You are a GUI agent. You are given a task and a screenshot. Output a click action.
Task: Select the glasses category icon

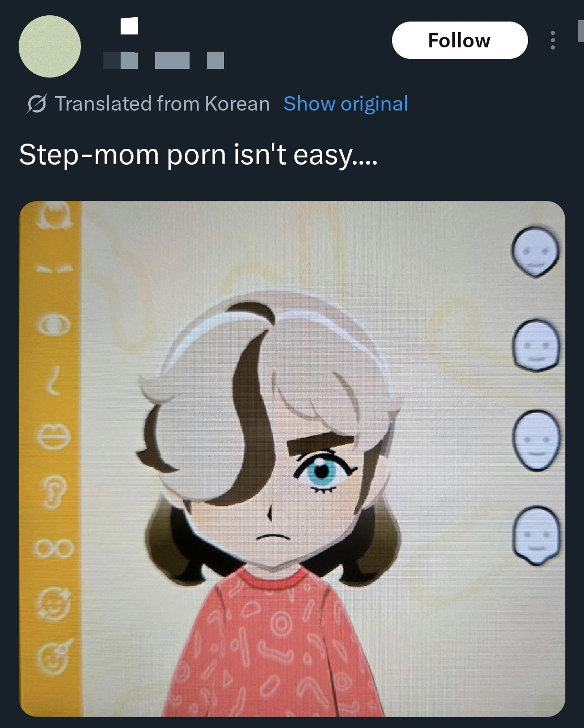coord(54,548)
